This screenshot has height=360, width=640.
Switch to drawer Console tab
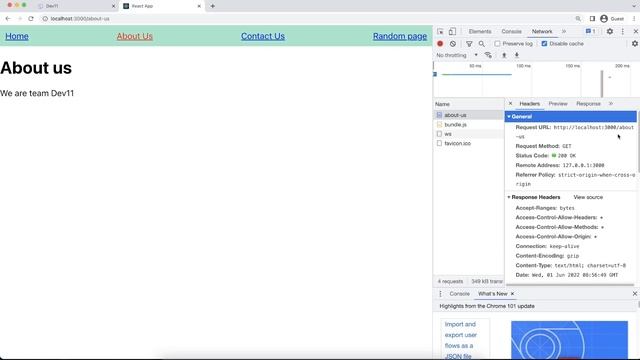[x=460, y=294]
